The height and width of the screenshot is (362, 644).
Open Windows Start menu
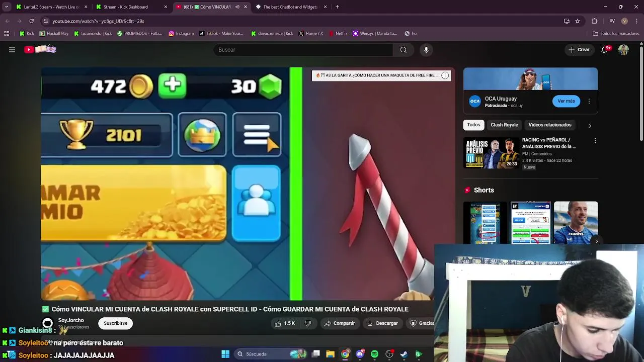(x=225, y=354)
